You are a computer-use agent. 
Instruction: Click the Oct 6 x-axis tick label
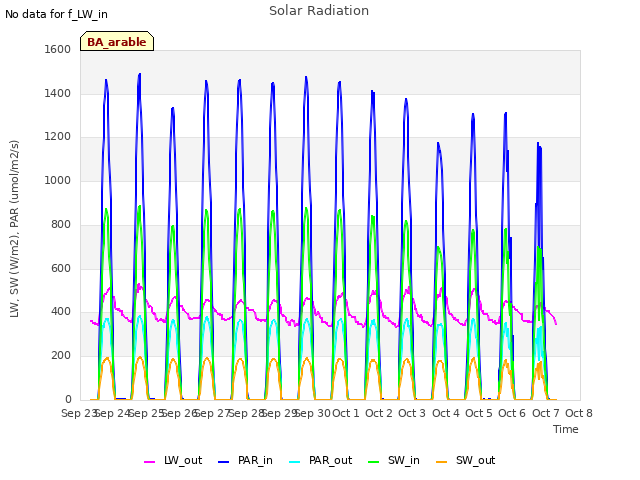click(512, 413)
